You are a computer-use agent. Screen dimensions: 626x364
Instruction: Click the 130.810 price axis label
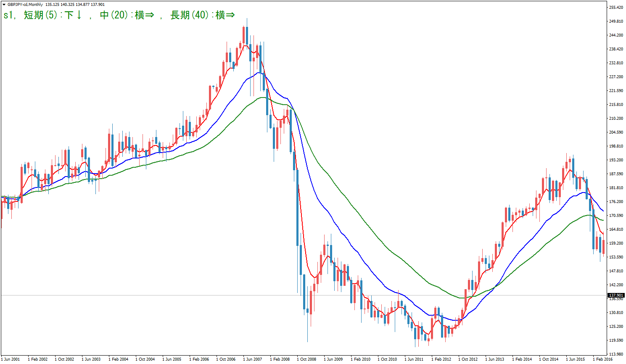(x=616, y=313)
